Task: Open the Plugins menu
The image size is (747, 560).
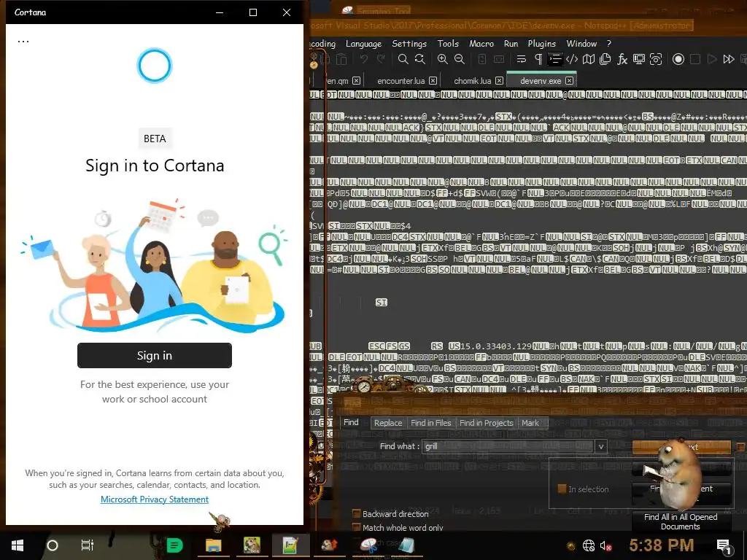Action: (542, 43)
